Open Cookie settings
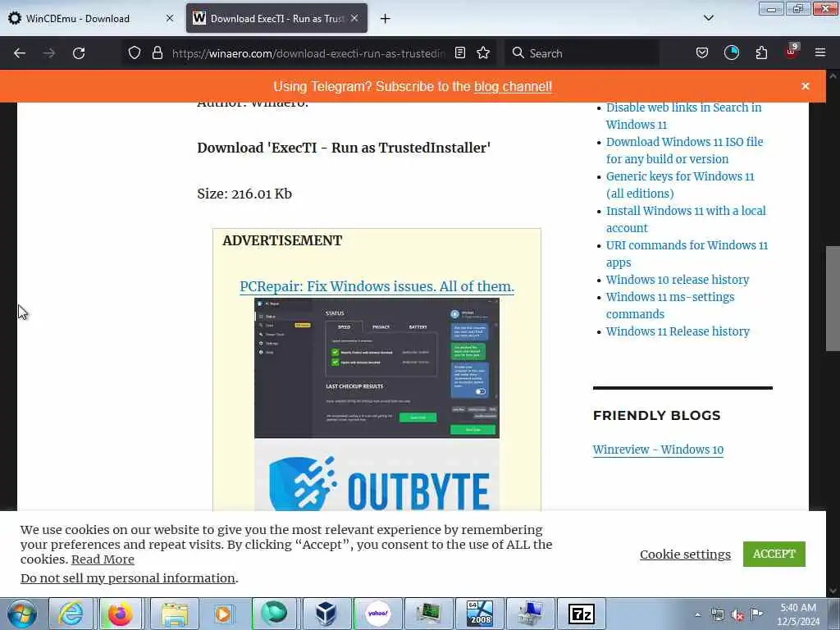This screenshot has height=630, width=840. 685,555
